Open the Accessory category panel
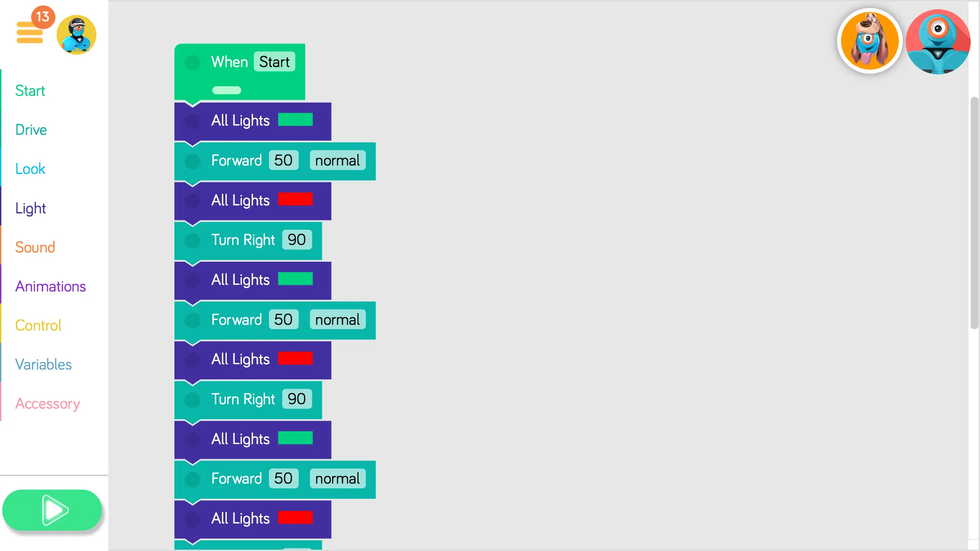The width and height of the screenshot is (980, 551). point(48,403)
